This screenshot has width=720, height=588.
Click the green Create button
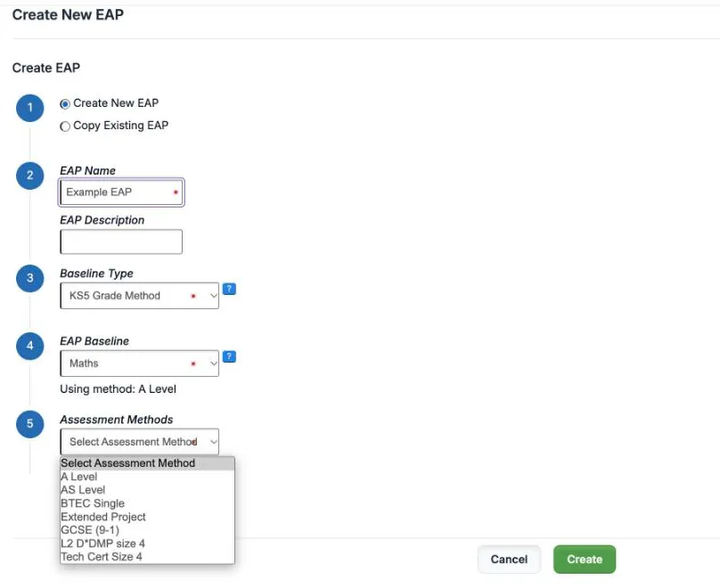tap(585, 559)
